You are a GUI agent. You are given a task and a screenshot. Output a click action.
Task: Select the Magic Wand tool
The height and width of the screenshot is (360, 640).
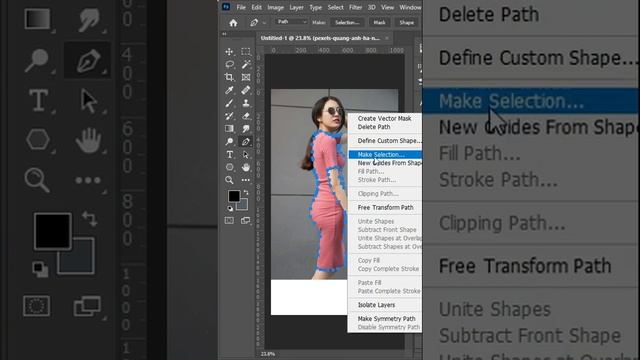(246, 64)
